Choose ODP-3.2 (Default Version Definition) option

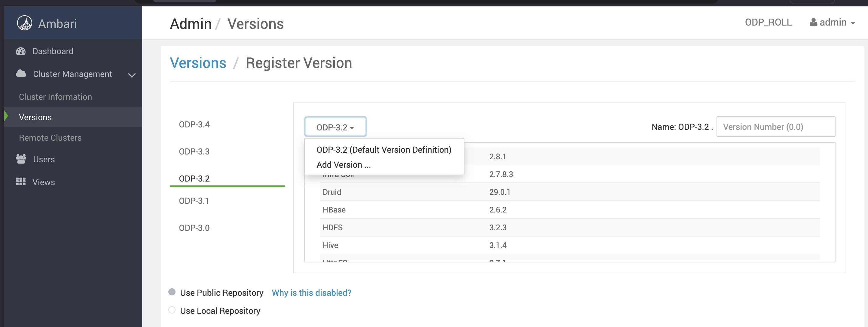tap(384, 150)
